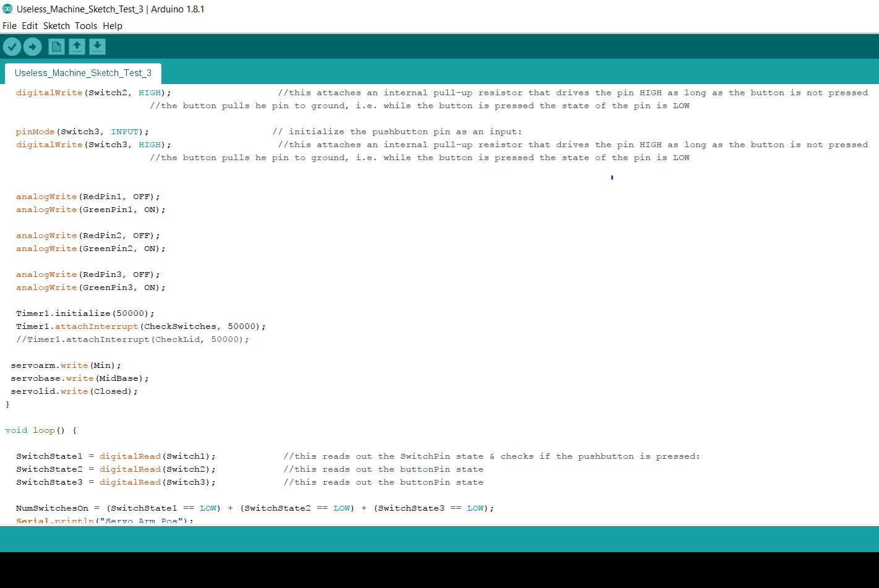
Task: Click 'analogWrite(RedPin2, OFF);' line
Action: 88,236
